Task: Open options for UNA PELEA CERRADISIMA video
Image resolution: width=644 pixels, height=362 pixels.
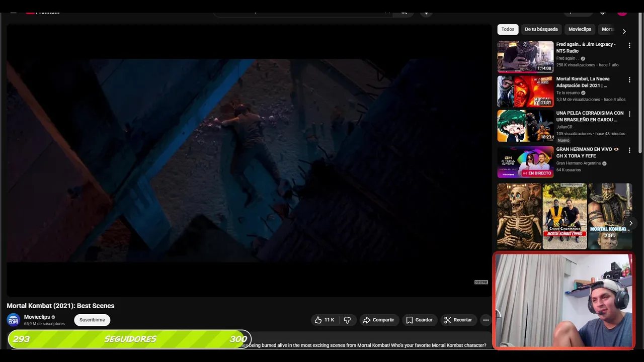Action: 629,114
